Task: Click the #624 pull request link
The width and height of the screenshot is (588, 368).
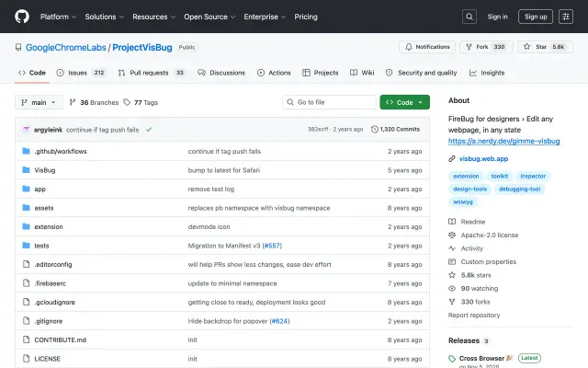Action: 279,321
